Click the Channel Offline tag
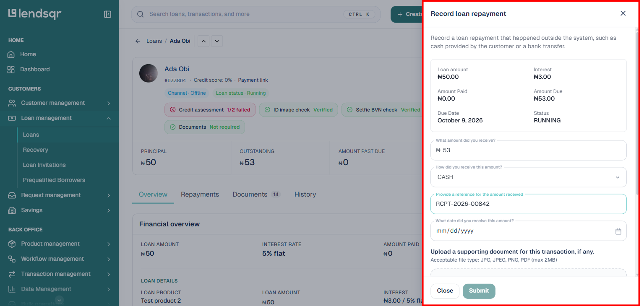 coord(187,93)
